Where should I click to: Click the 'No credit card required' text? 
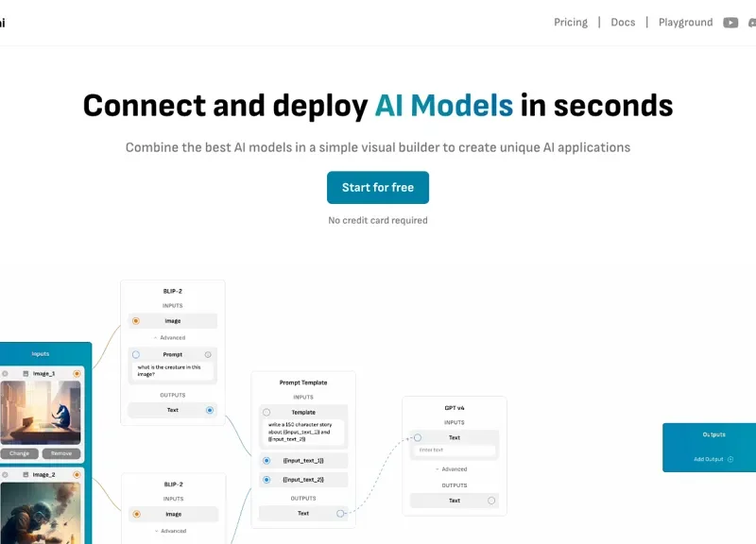point(378,220)
